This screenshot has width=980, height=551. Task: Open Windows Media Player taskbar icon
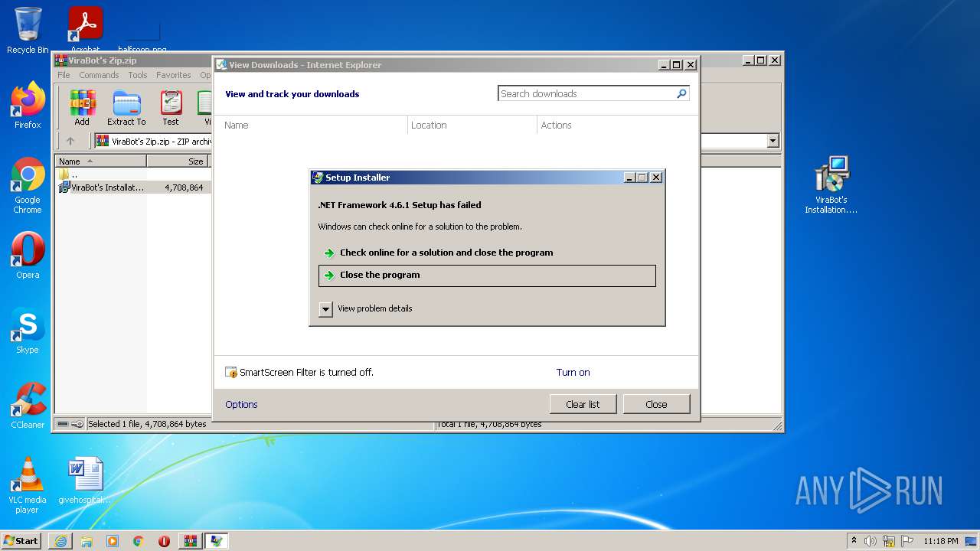coord(113,541)
